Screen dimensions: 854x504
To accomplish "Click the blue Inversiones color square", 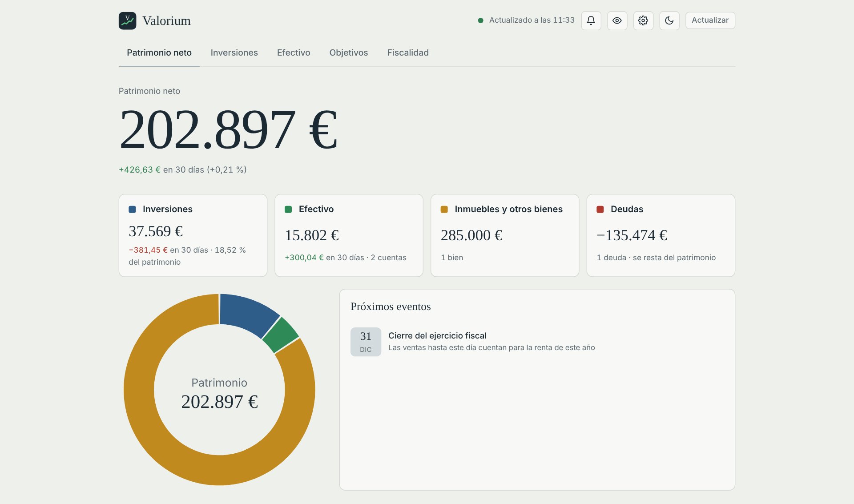I will click(132, 210).
